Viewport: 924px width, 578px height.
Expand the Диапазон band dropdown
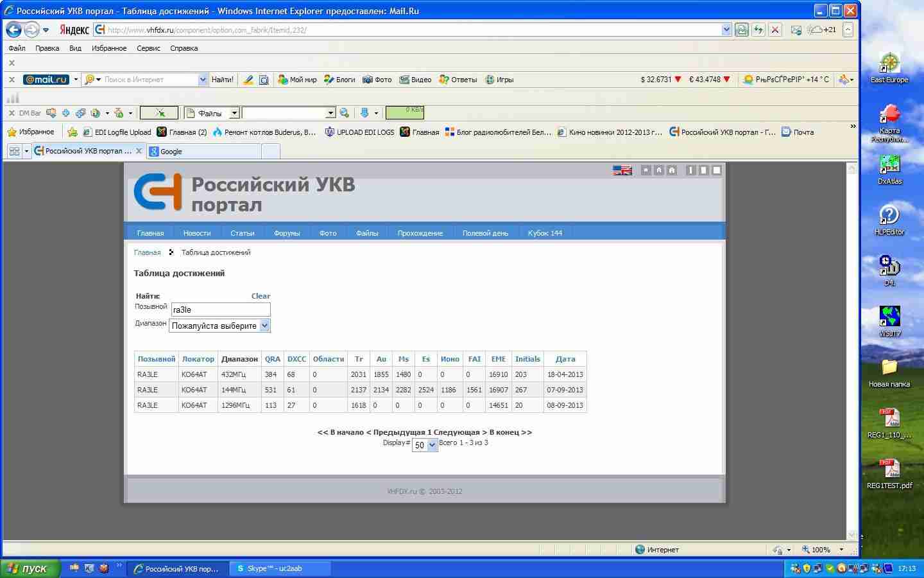coord(264,326)
